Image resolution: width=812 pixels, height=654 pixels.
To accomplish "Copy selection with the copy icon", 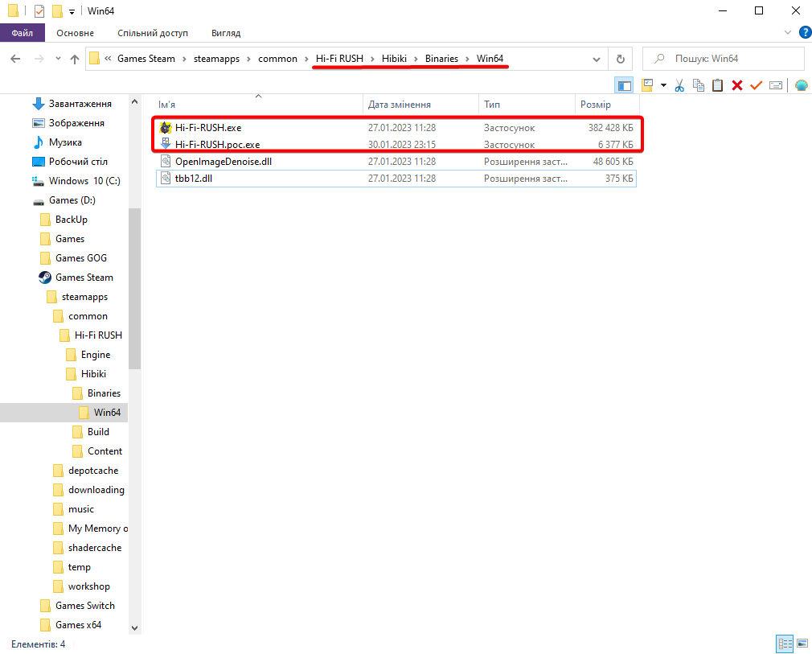I will pyautogui.click(x=699, y=85).
